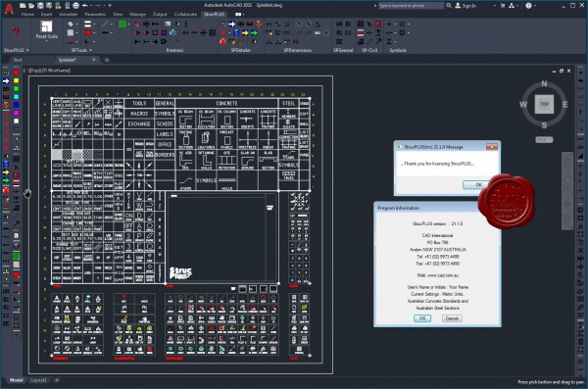This screenshot has height=389, width=588.
Task: Click OK in the Program Information dialog
Action: click(x=422, y=318)
